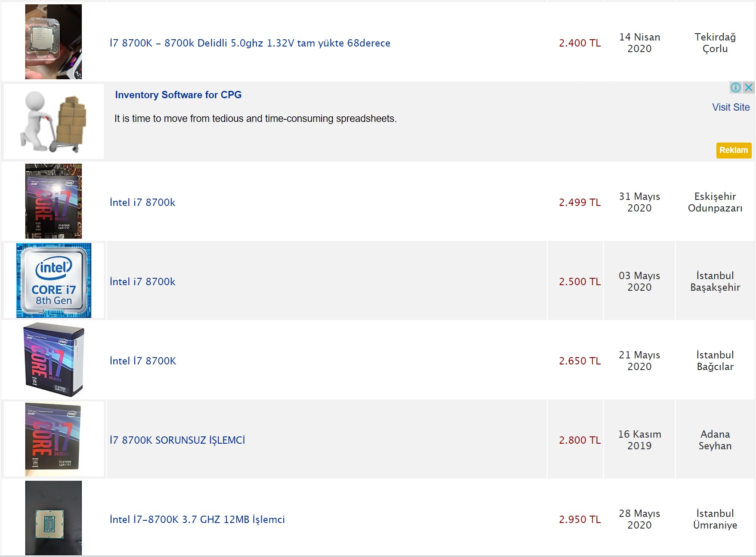Click the white-side i7 box thumbnail
756x557 pixels.
(54, 360)
